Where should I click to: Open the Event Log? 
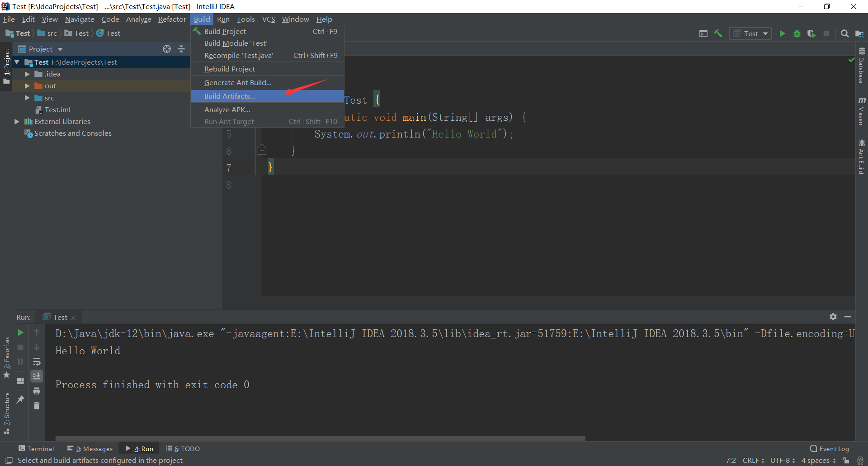point(830,448)
